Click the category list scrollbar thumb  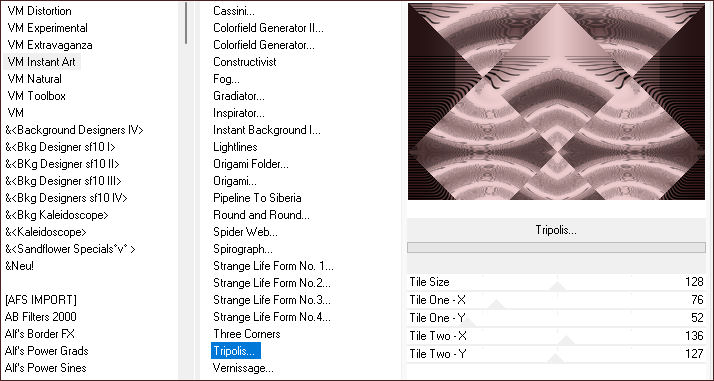pyautogui.click(x=186, y=23)
